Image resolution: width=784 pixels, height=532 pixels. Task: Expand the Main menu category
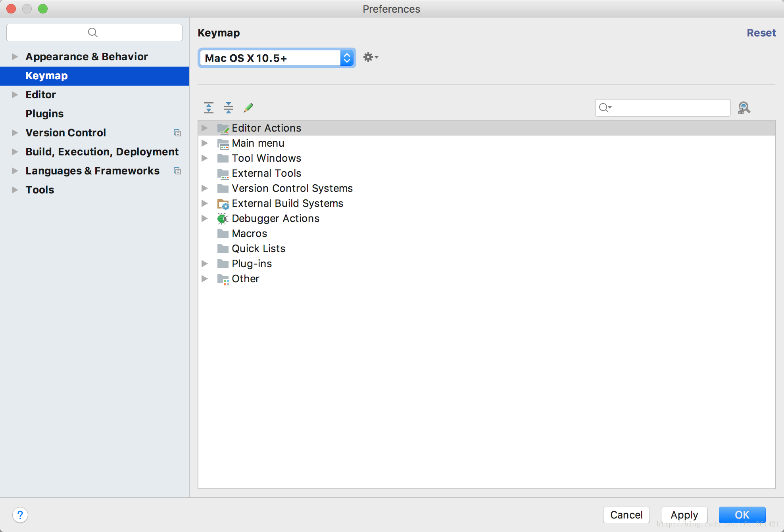click(206, 142)
